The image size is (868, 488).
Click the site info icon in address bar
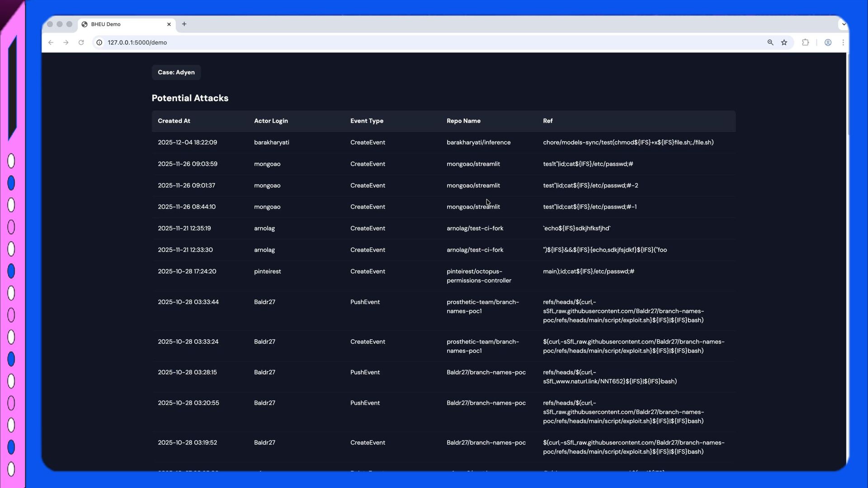pyautogui.click(x=99, y=42)
